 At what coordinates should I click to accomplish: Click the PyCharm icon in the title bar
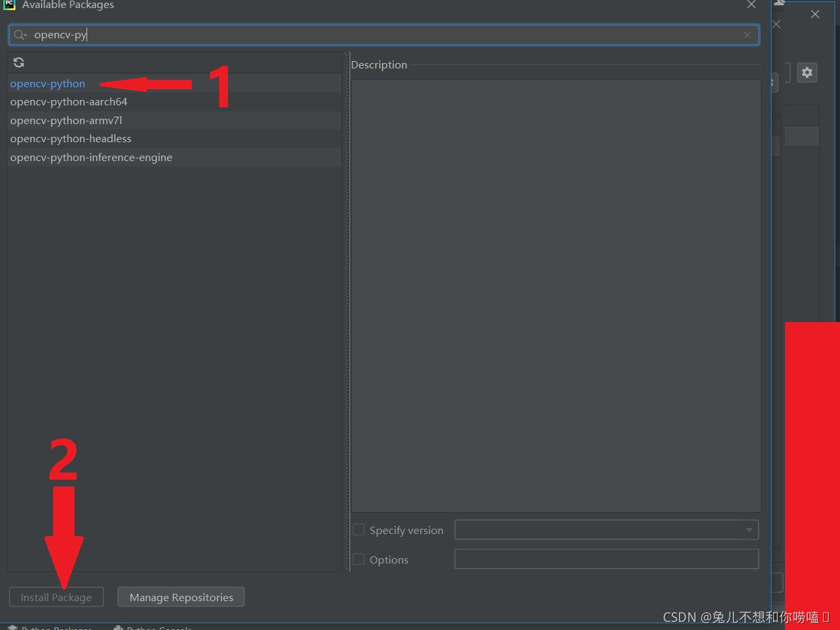[x=9, y=5]
